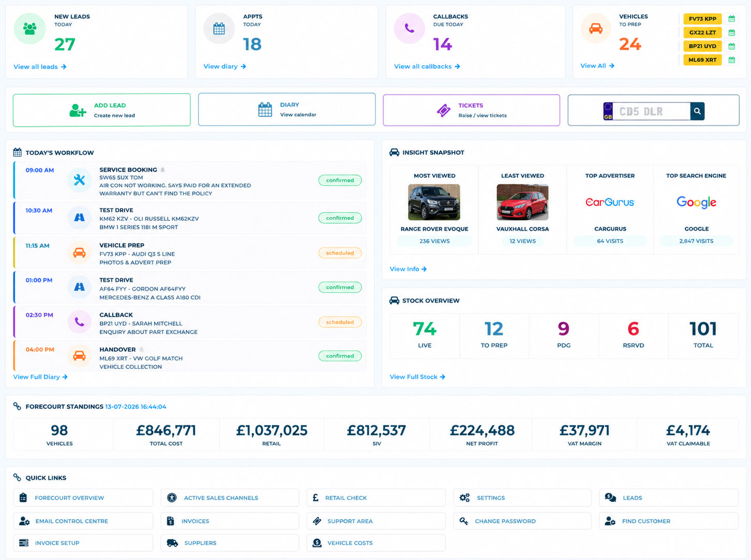
Task: Click the car icon on Handover row
Action: tap(79, 356)
